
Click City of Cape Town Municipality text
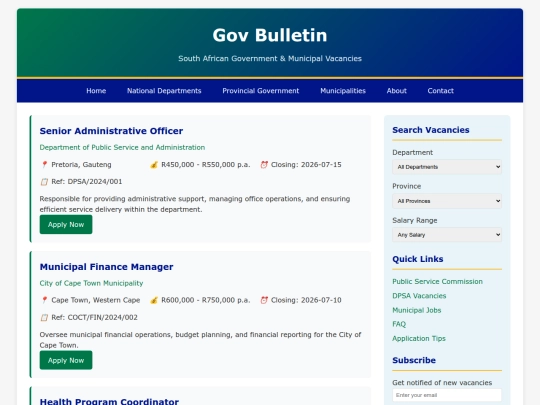(91, 283)
